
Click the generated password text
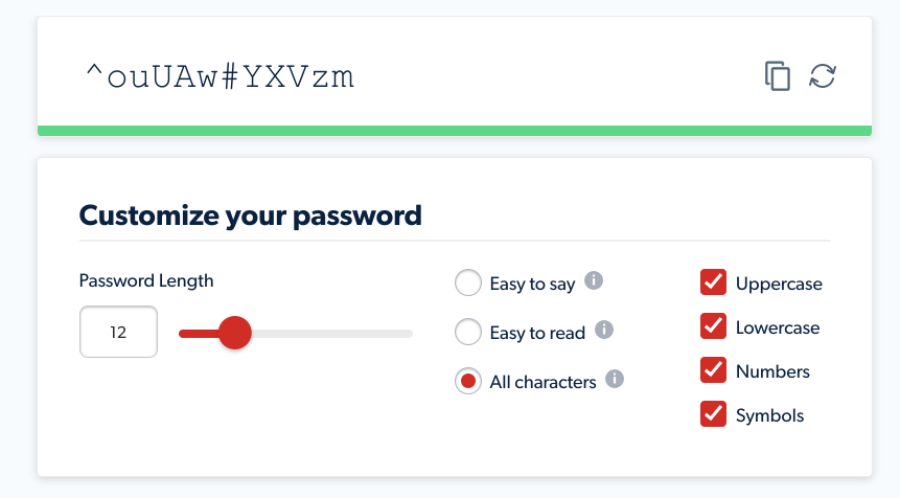[220, 77]
